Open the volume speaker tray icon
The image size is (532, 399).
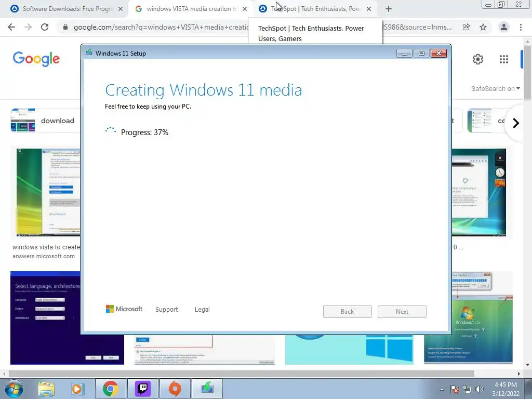479,389
